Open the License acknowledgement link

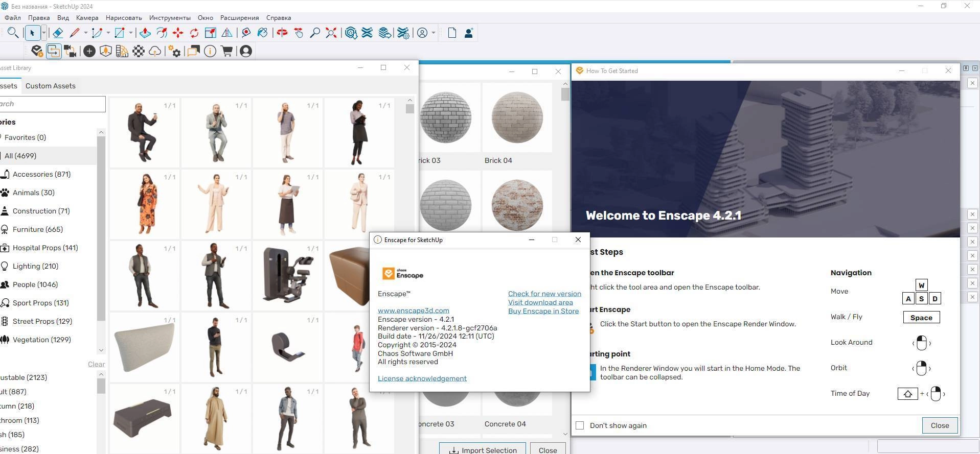point(422,378)
